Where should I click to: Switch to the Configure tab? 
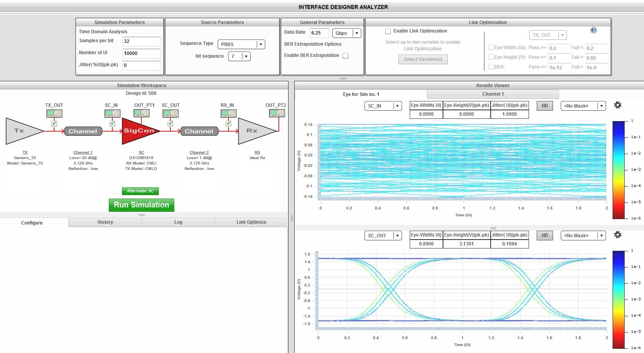tap(34, 223)
